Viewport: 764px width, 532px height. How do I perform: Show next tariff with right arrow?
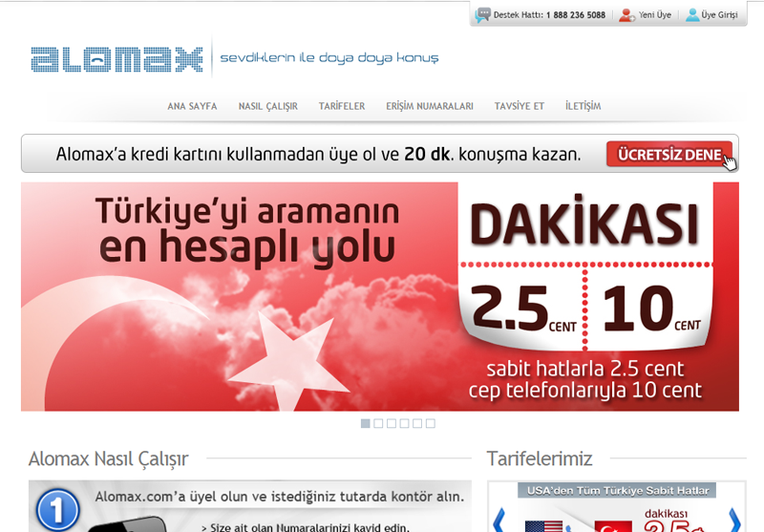coord(733,521)
